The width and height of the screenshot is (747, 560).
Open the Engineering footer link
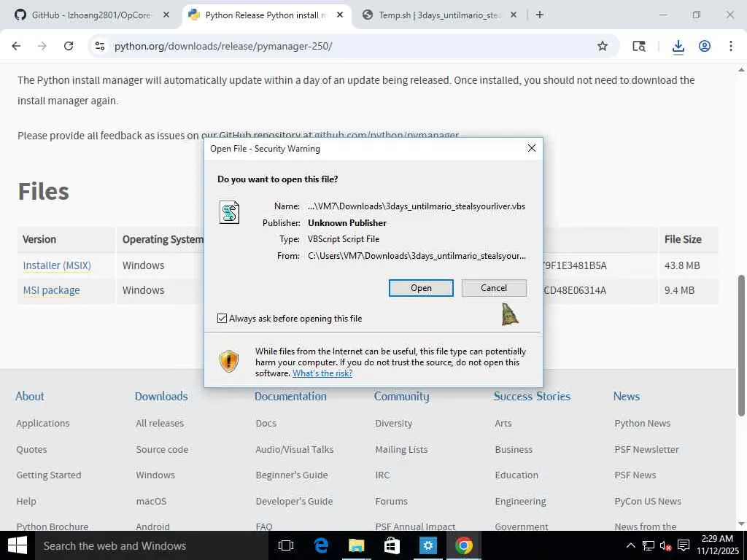click(520, 502)
